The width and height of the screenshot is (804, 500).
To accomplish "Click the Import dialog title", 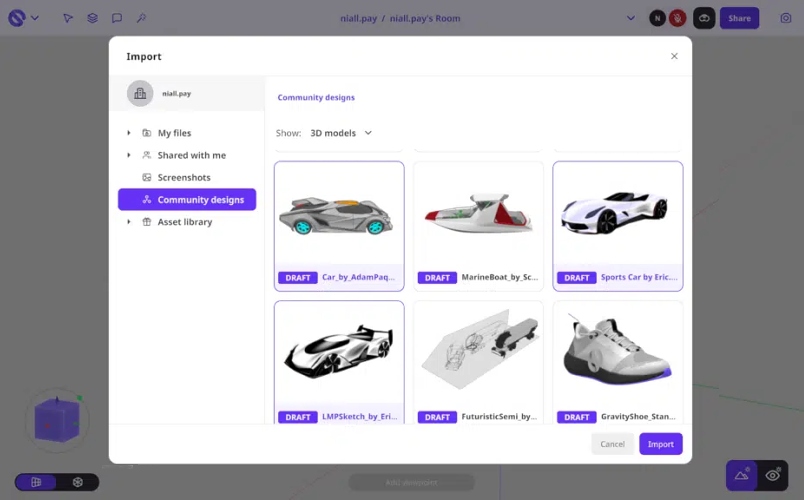I will coord(144,56).
